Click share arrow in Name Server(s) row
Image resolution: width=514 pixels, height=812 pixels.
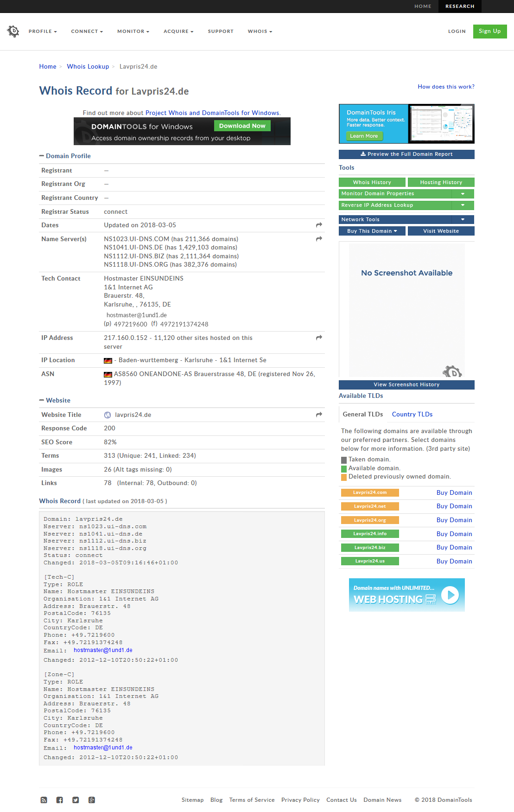tap(319, 239)
